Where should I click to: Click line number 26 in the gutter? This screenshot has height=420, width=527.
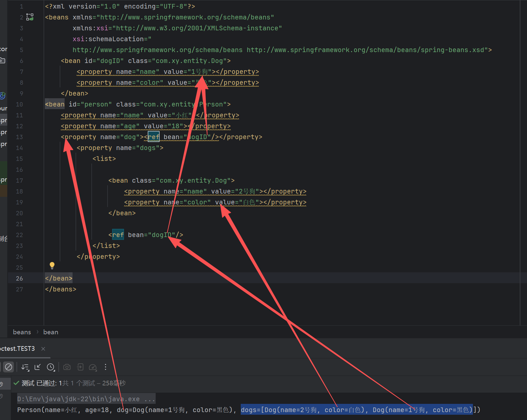coord(19,278)
